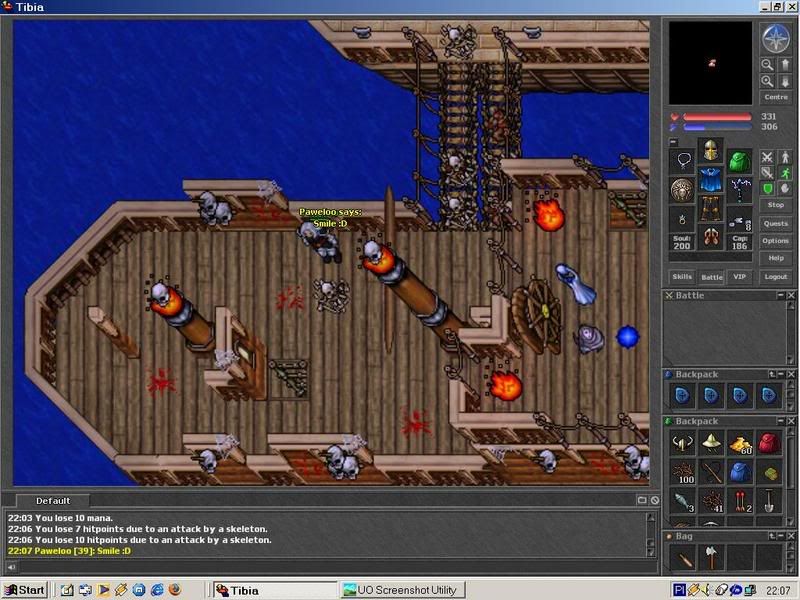The width and height of the screenshot is (800, 600).
Task: Launch Internet Explorer from quick launch
Action: coord(157,590)
